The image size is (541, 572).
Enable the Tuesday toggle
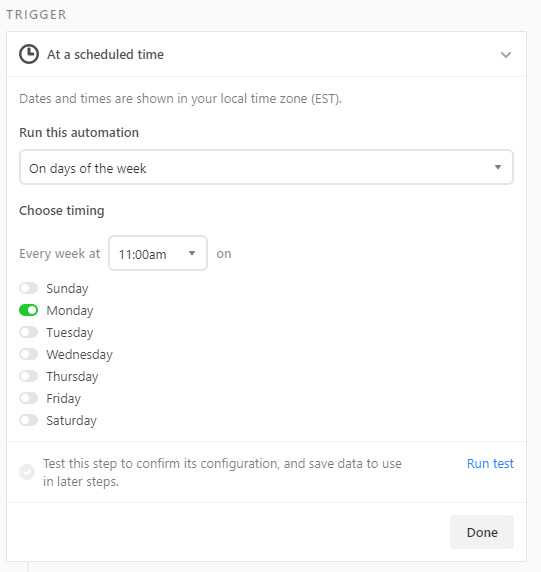coord(28,332)
